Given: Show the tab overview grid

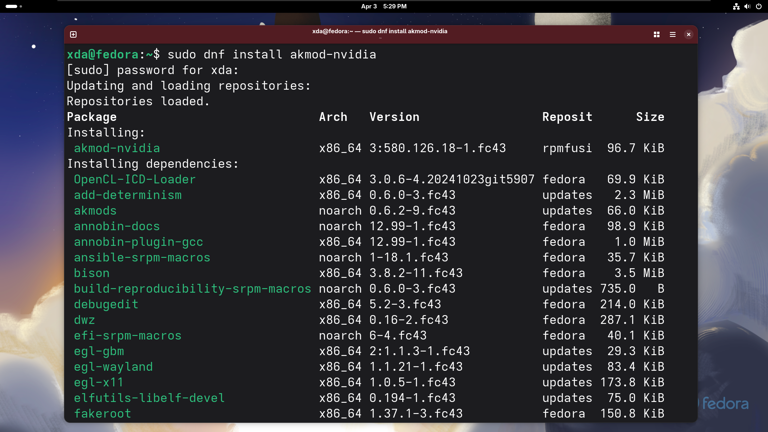Looking at the screenshot, I should tap(657, 34).
